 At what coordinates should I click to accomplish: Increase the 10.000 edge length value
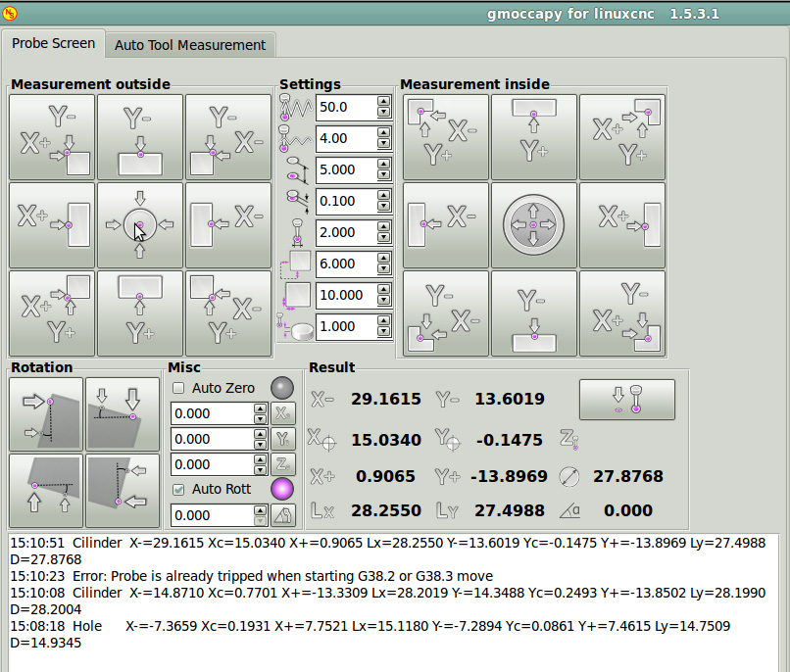click(384, 289)
